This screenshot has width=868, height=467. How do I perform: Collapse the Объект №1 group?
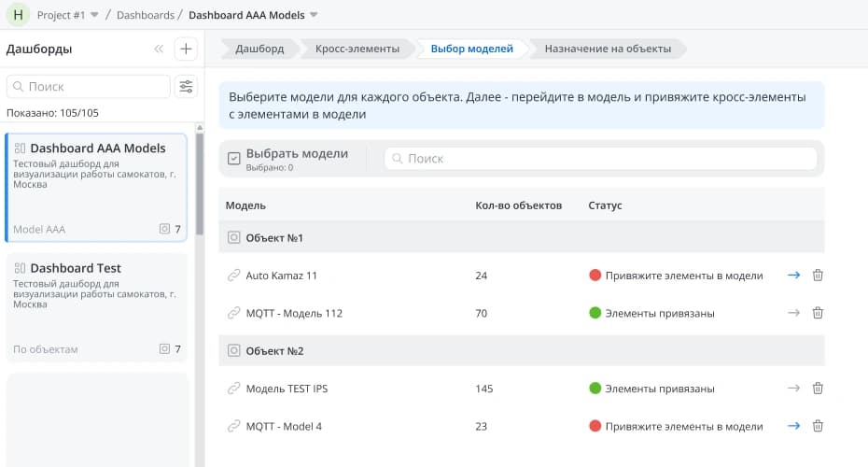[234, 237]
